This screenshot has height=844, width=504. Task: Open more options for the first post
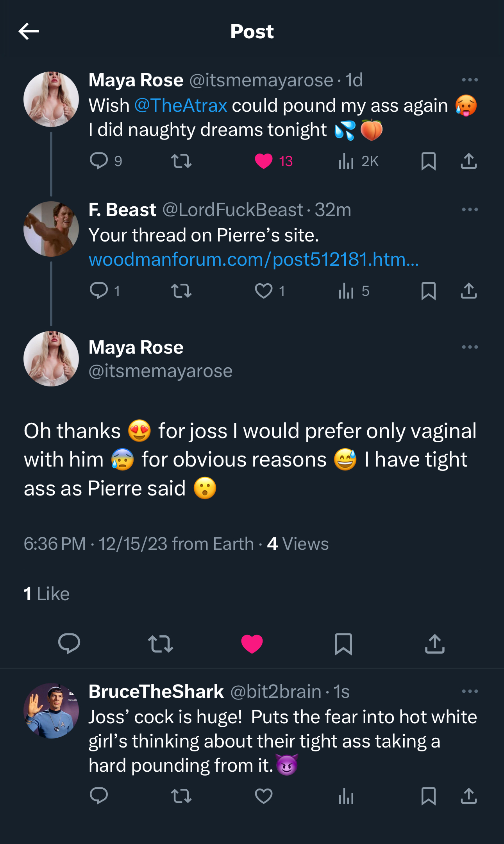[469, 80]
